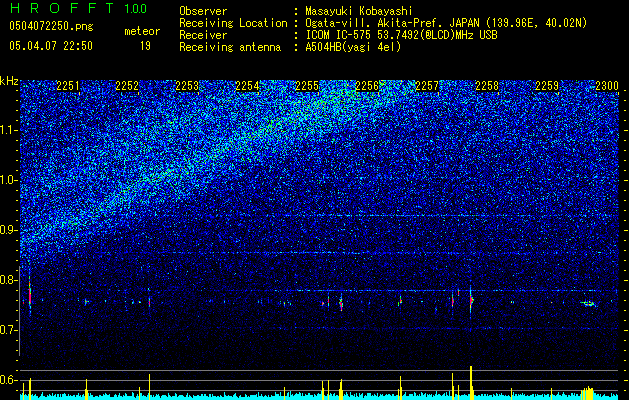Click the 2256 time marker

click(x=367, y=86)
